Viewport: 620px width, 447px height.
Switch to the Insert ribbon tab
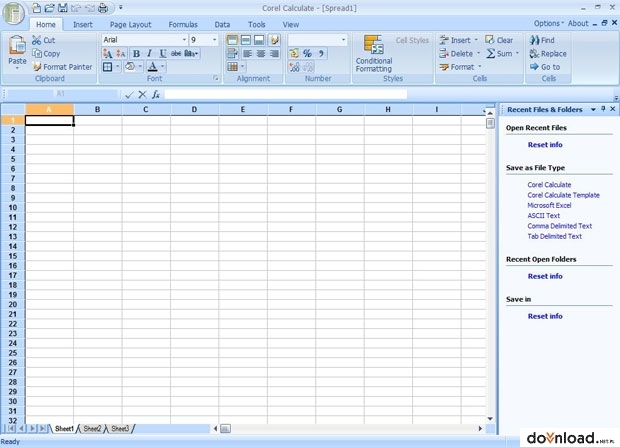(x=83, y=25)
